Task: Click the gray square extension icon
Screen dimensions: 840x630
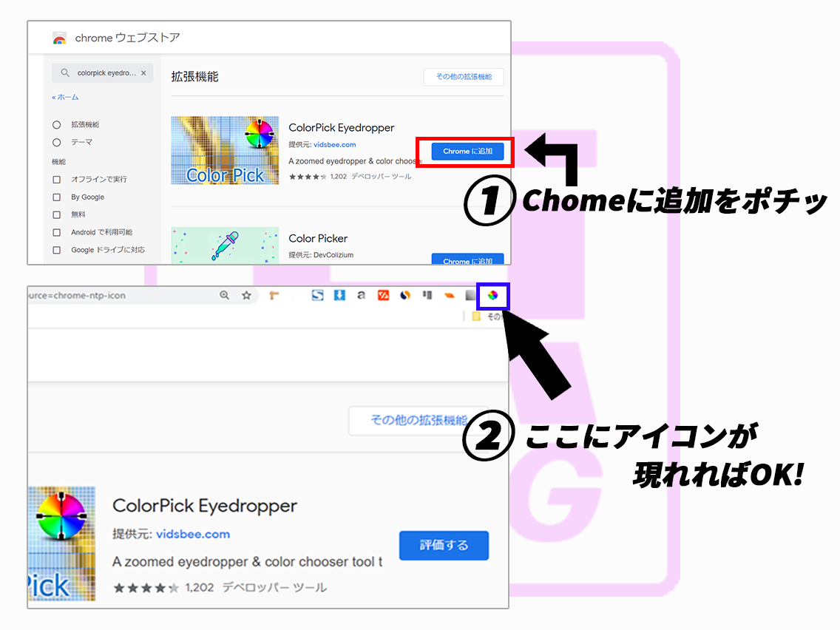Action: (x=470, y=295)
